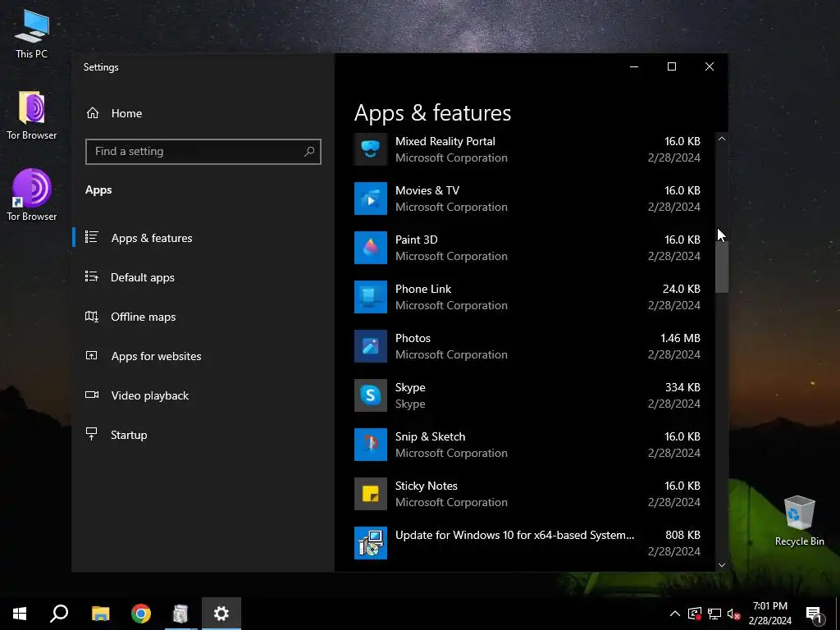Click the scrollbar up arrow

(722, 139)
